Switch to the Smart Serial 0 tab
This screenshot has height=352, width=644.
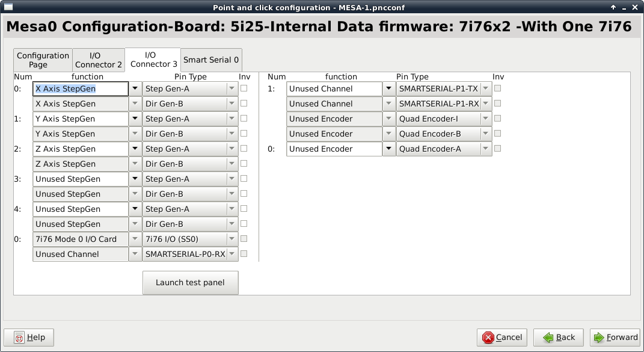point(211,60)
